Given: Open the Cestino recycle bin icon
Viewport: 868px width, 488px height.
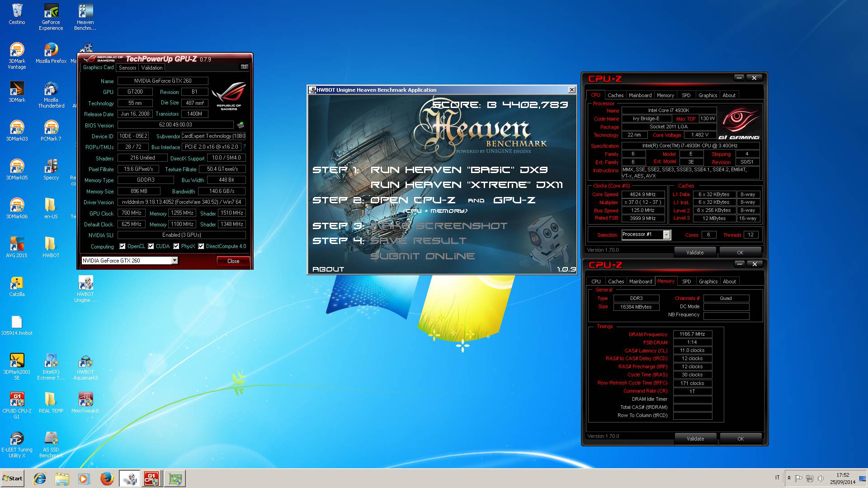Looking at the screenshot, I should [17, 14].
